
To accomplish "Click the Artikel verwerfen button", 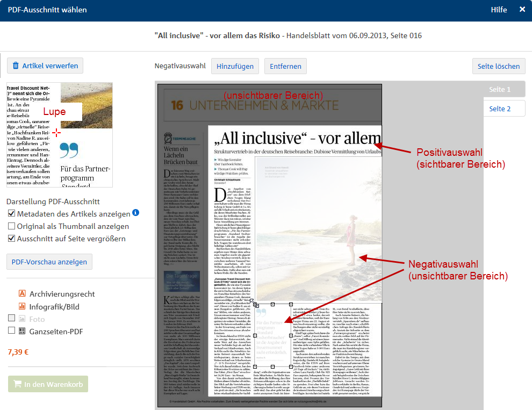I will [45, 66].
